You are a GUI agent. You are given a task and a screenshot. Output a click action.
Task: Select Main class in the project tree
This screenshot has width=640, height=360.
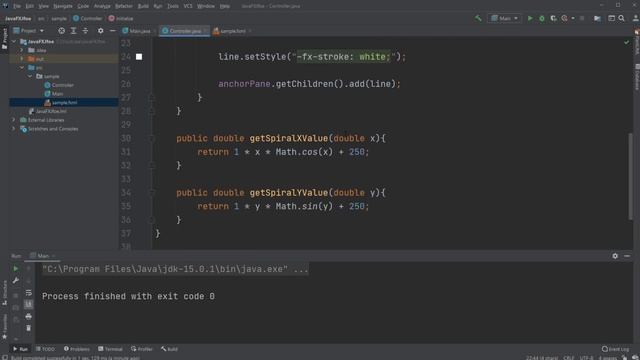(x=53, y=94)
